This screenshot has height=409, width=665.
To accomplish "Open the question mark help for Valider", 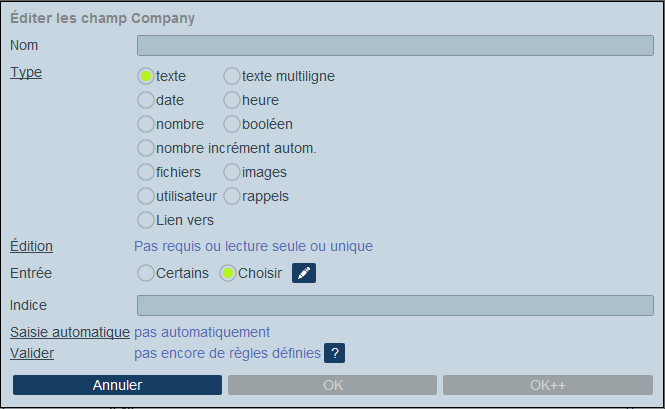I will click(334, 353).
